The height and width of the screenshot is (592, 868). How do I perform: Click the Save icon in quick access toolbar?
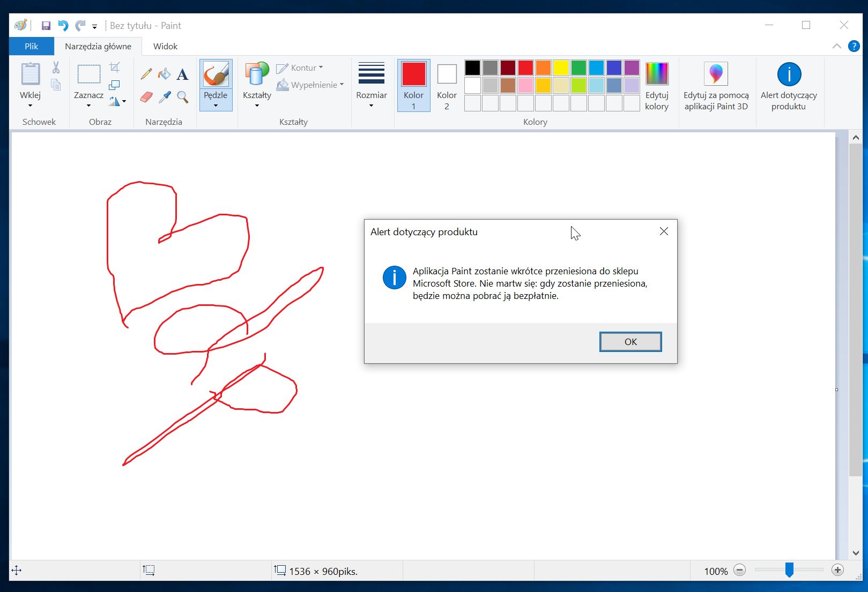tap(46, 26)
